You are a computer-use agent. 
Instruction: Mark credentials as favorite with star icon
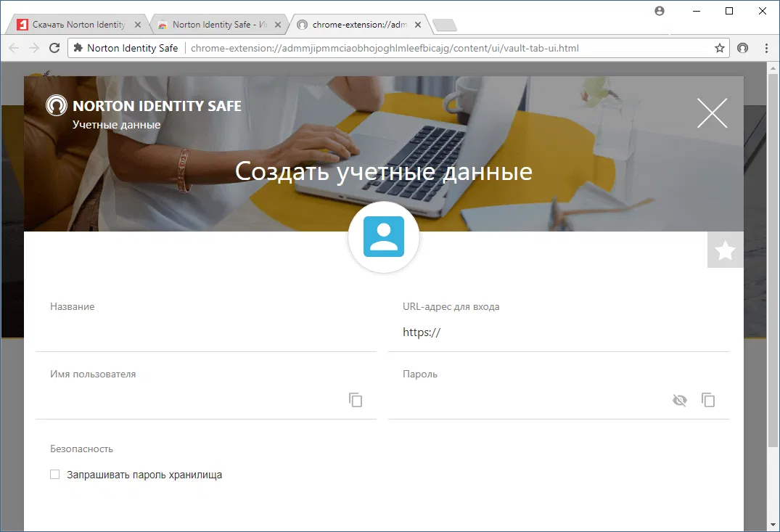[x=726, y=250]
